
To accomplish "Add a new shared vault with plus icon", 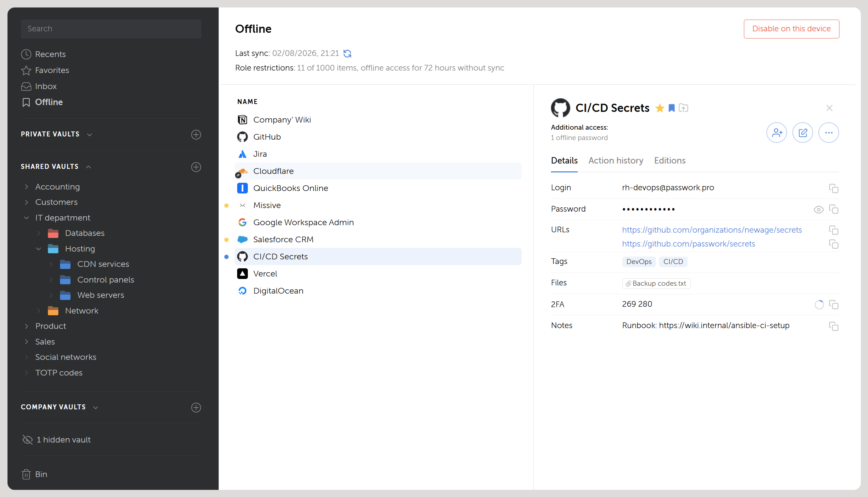I will tap(196, 167).
